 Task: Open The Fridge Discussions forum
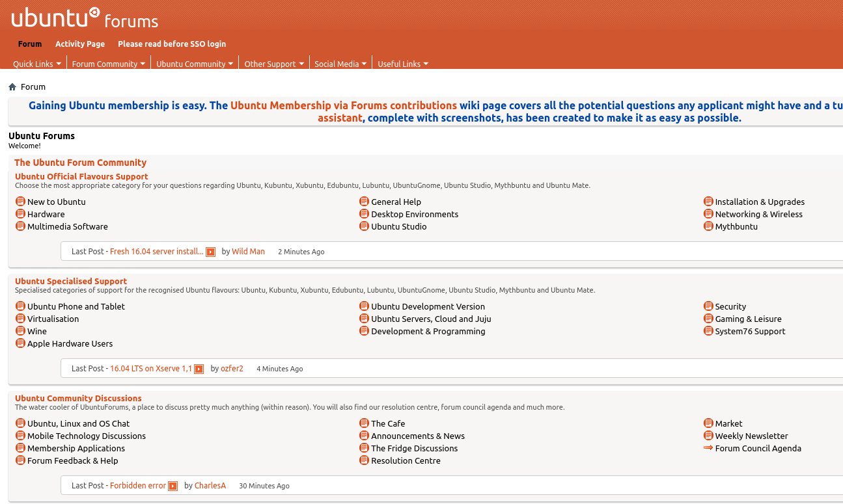pyautogui.click(x=415, y=448)
